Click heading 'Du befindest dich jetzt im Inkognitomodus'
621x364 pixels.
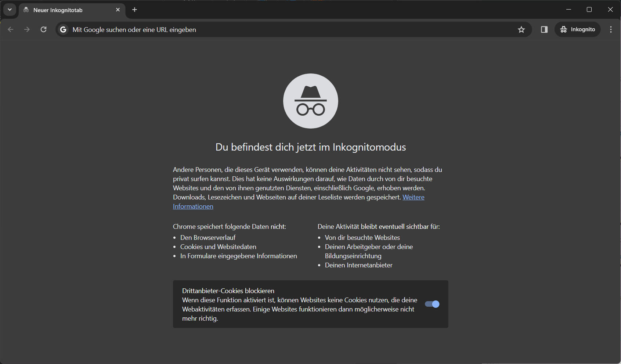[x=311, y=147]
